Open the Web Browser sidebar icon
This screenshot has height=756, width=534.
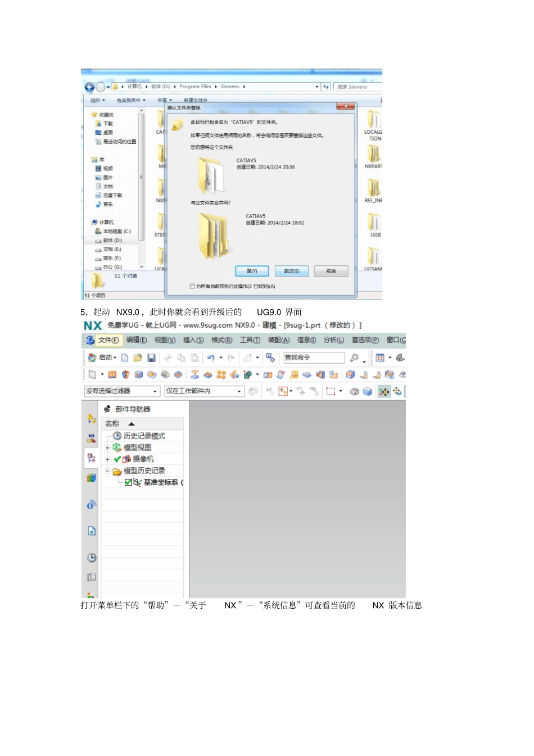click(x=91, y=531)
